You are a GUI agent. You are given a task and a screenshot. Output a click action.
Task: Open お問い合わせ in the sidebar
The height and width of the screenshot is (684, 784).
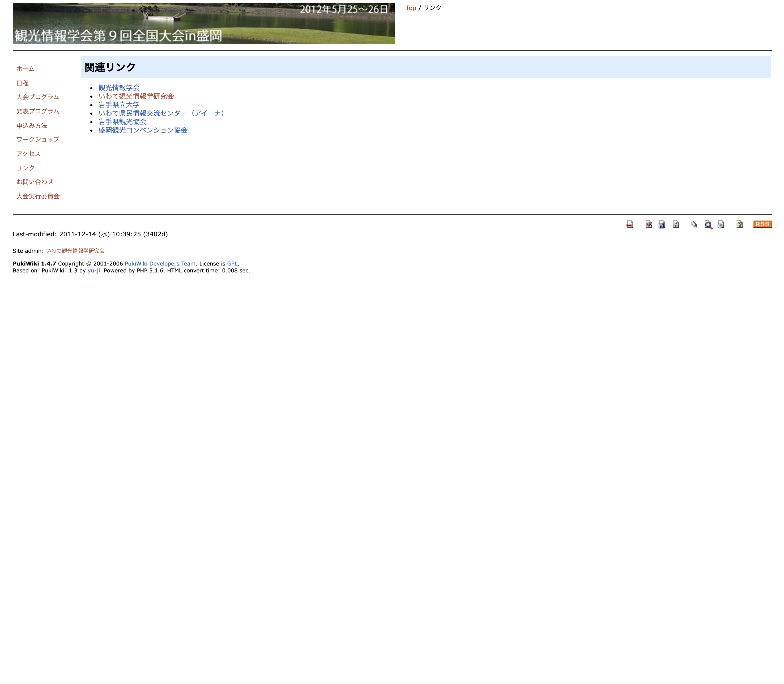point(35,182)
